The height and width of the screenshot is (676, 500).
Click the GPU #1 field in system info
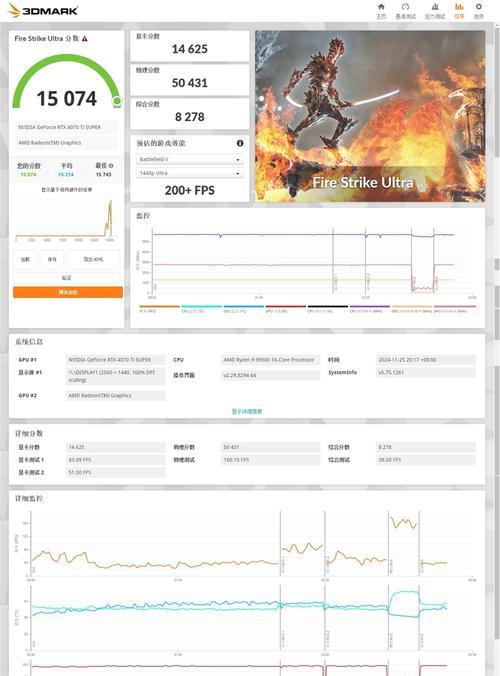pos(115,360)
